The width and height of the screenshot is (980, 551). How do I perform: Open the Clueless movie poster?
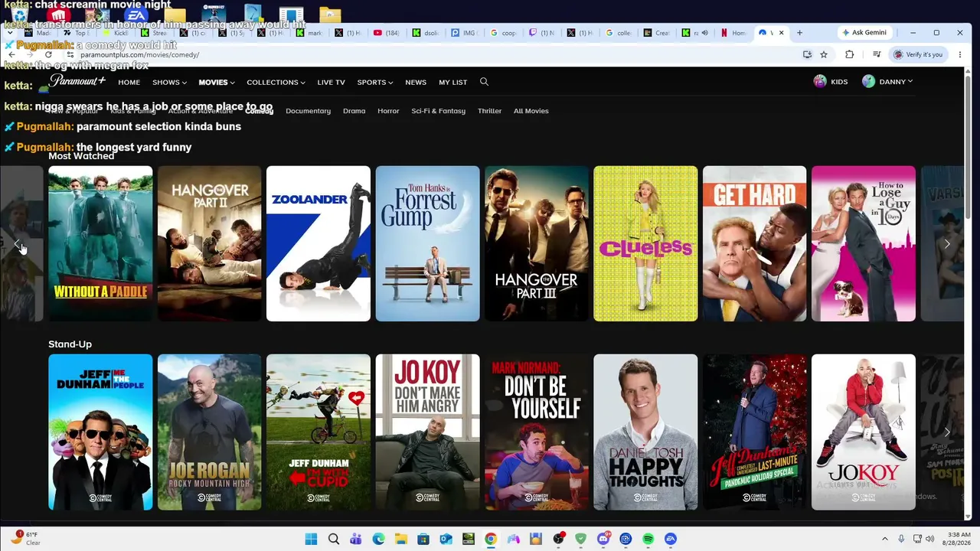click(x=645, y=243)
